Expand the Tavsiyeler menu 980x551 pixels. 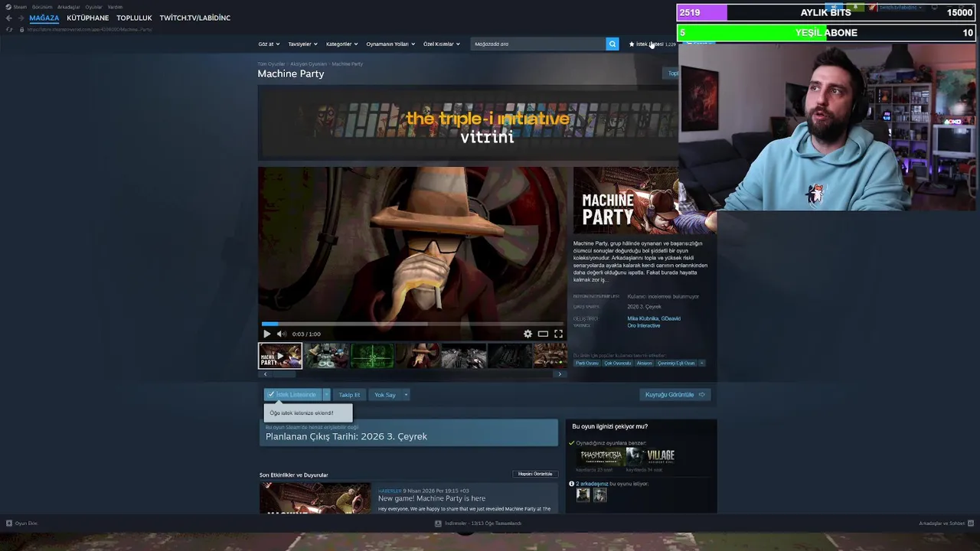pos(302,44)
